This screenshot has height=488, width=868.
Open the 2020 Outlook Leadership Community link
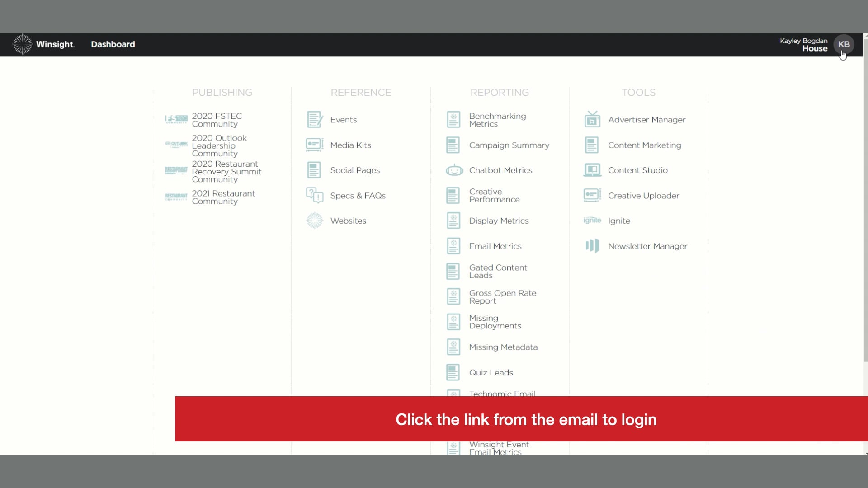219,145
